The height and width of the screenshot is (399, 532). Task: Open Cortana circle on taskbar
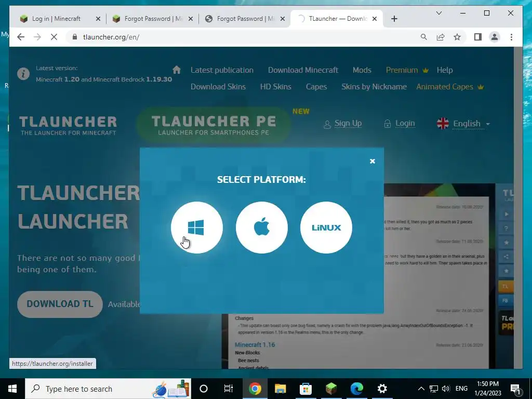[x=204, y=389]
